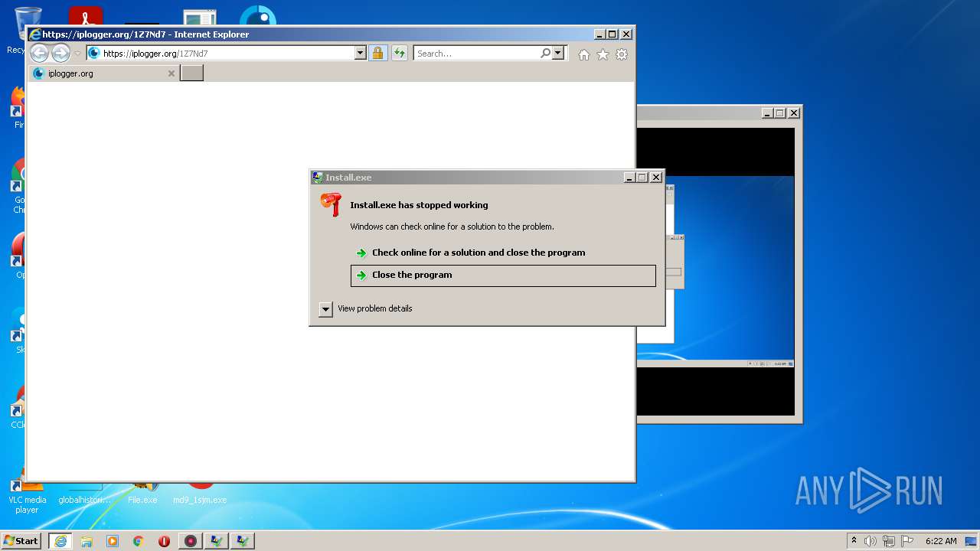Open Opera from the taskbar

pos(164,540)
